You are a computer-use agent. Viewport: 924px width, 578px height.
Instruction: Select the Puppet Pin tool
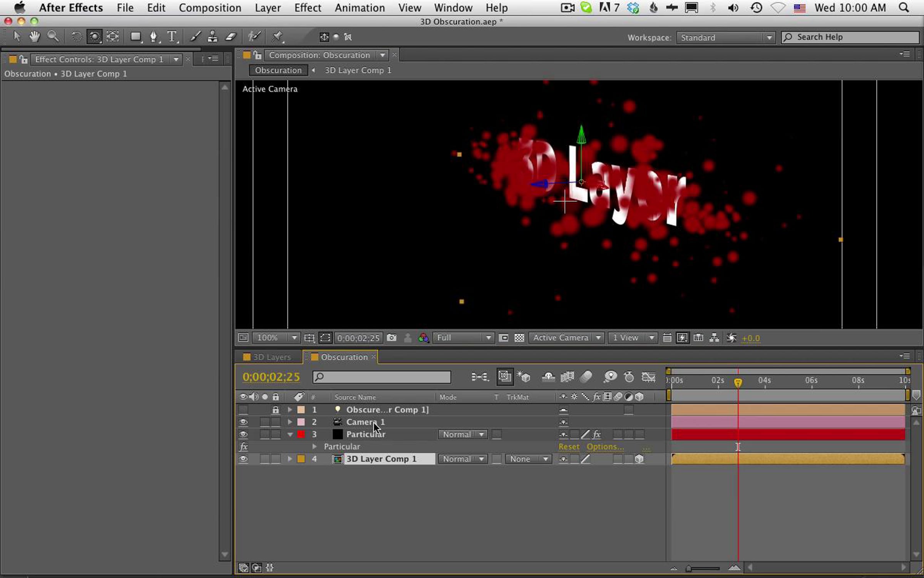pyautogui.click(x=277, y=37)
